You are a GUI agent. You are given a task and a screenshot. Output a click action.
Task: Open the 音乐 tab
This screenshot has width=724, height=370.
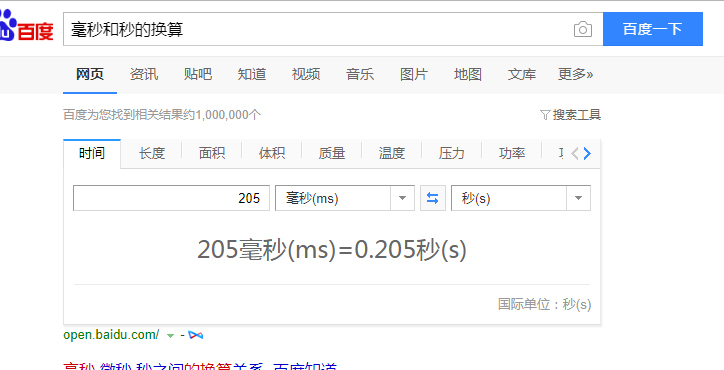tap(360, 74)
